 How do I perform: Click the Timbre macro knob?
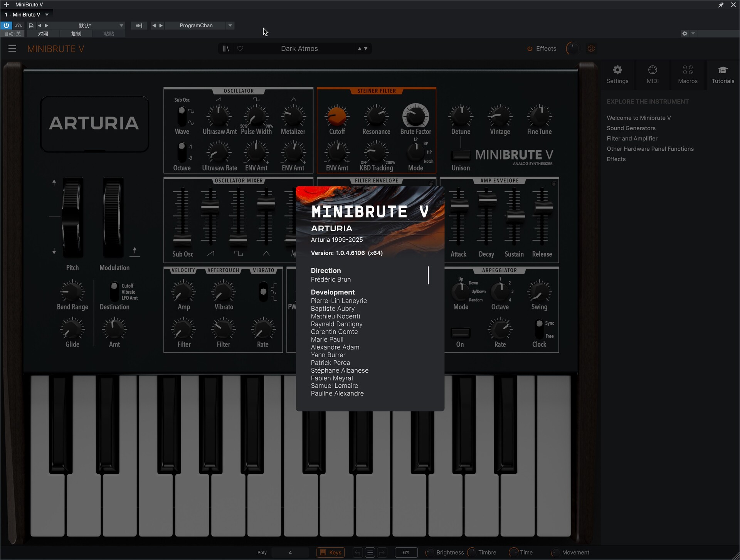coord(471,553)
